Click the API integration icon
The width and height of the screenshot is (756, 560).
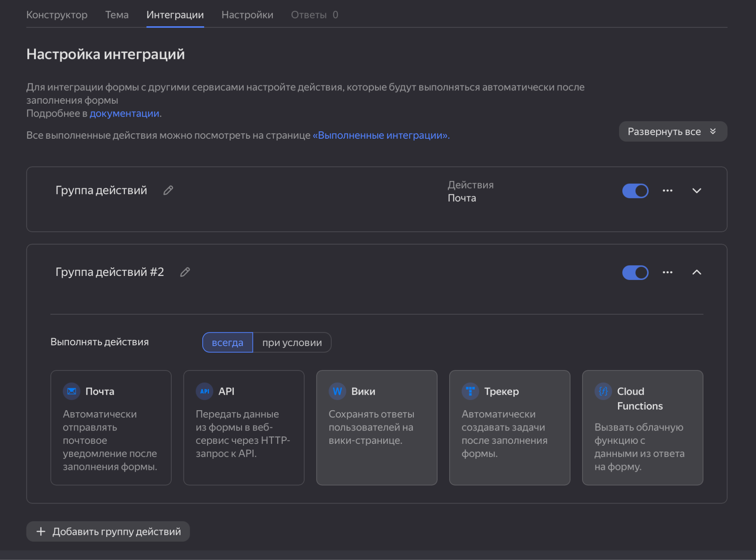[205, 391]
